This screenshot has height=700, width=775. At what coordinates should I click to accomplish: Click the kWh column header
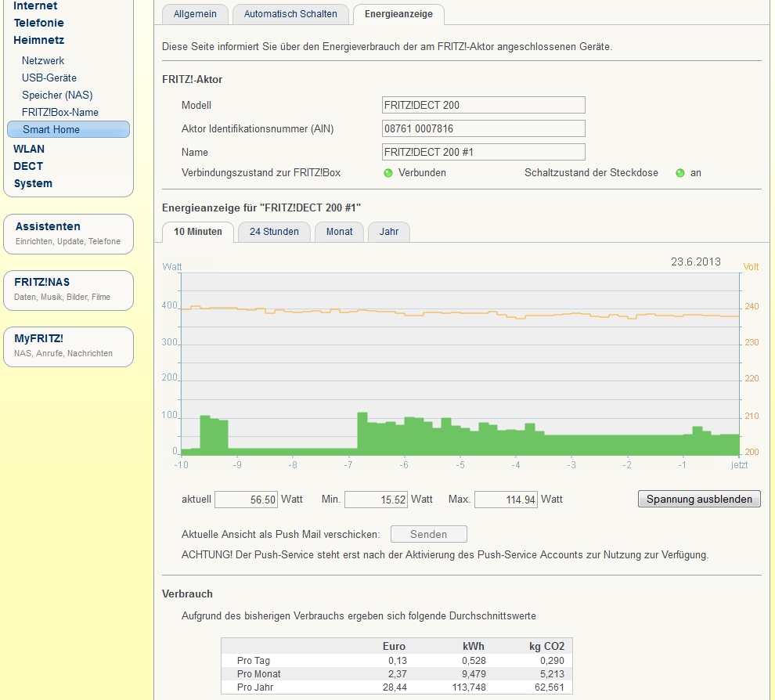[474, 646]
